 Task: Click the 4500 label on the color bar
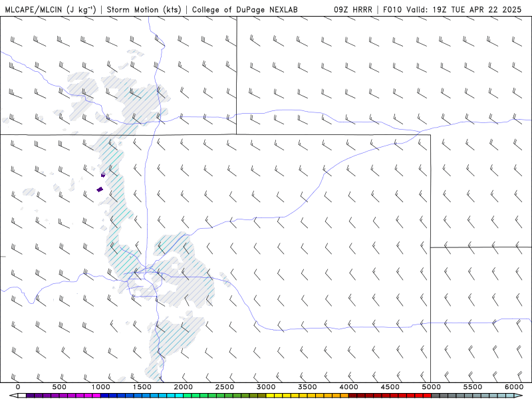pyautogui.click(x=390, y=387)
